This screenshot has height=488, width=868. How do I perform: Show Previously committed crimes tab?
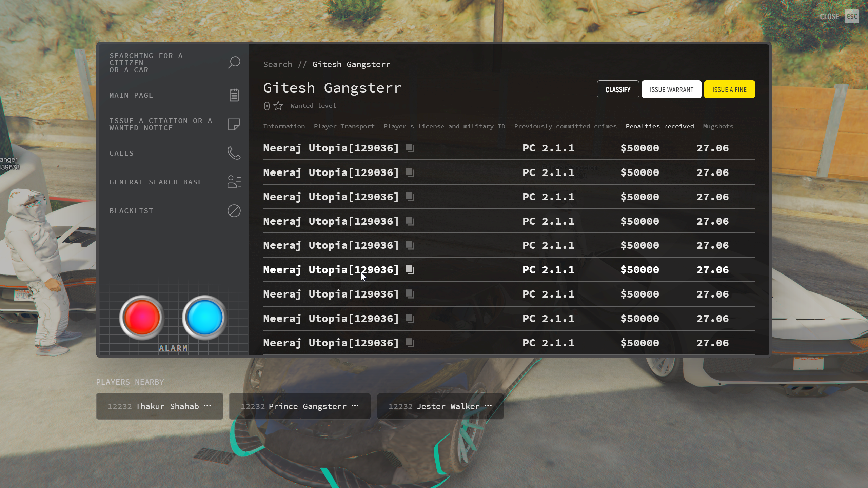[x=565, y=126]
